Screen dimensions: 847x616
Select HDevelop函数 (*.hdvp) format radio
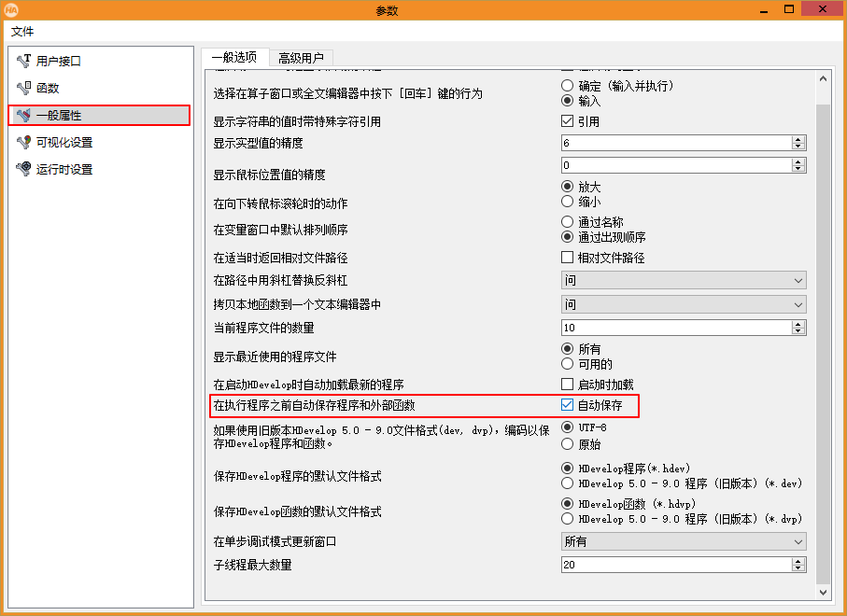(x=567, y=504)
